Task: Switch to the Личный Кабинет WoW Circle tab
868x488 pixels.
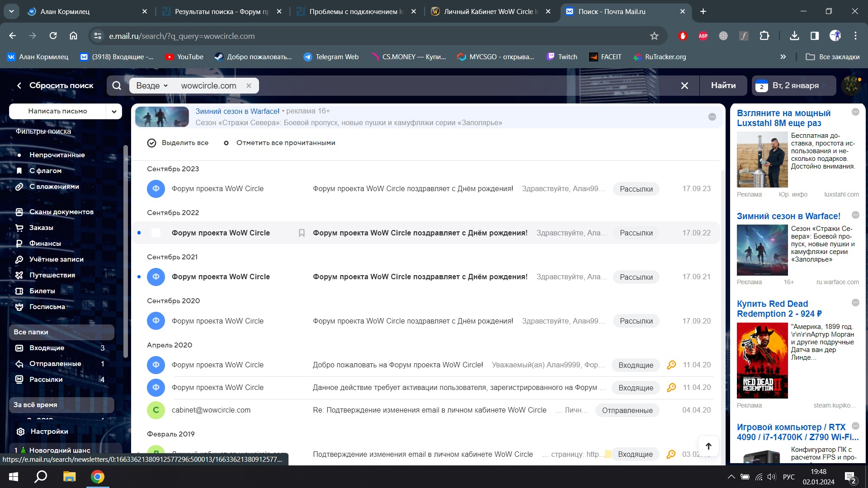Action: tap(488, 12)
